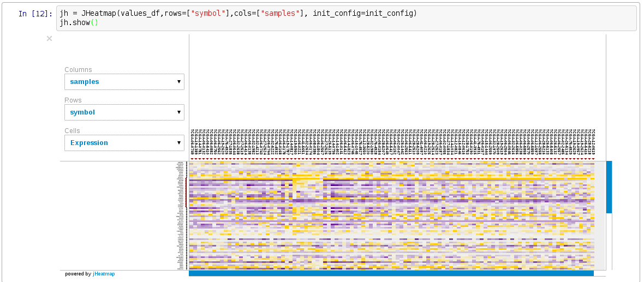This screenshot has width=644, height=282.
Task: Click the red sort arrow under TCGA-26-1442
Action: click(x=403, y=159)
